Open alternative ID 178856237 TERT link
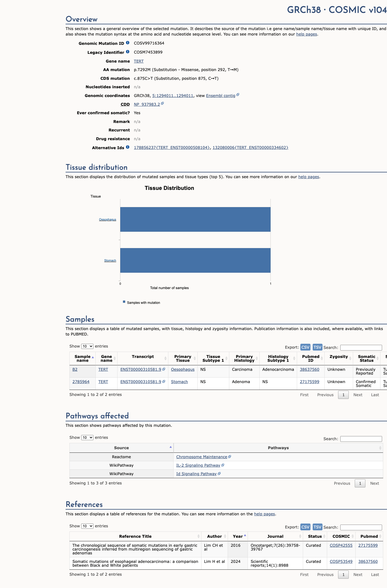This screenshot has height=588, width=387. [172, 148]
